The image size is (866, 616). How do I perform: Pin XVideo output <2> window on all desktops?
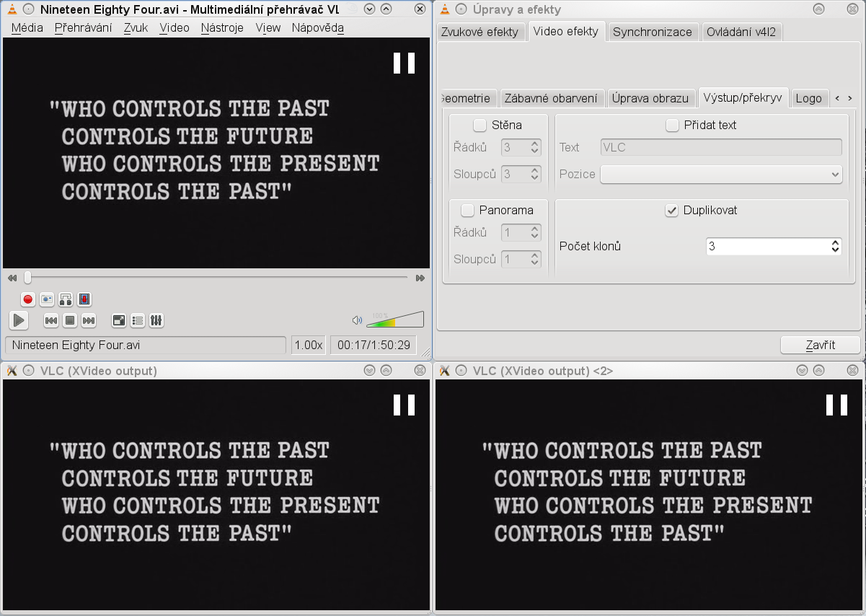coord(461,370)
